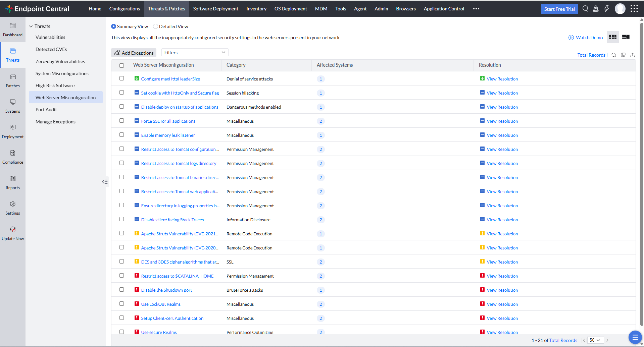View Resolution for Use LockOut Realms row
644x347 pixels.
tap(502, 304)
